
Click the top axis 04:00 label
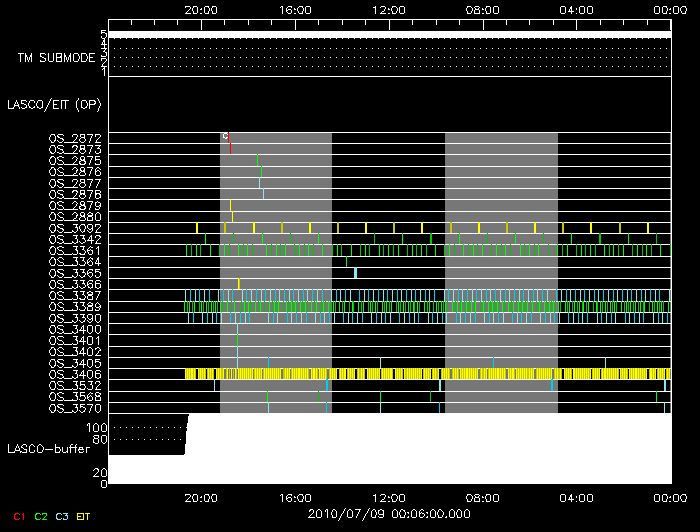point(576,10)
